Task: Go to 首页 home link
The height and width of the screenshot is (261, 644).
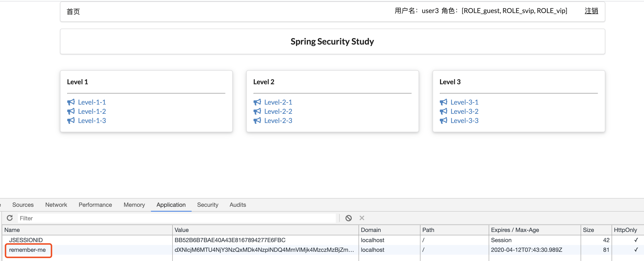Action: (x=73, y=12)
